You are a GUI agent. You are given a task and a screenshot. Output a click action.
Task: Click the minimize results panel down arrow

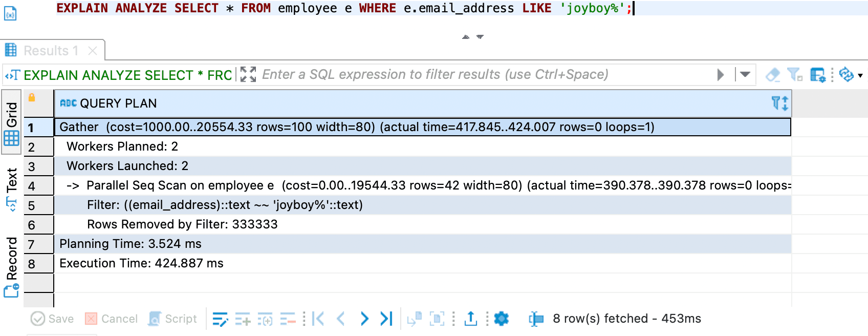coord(480,37)
